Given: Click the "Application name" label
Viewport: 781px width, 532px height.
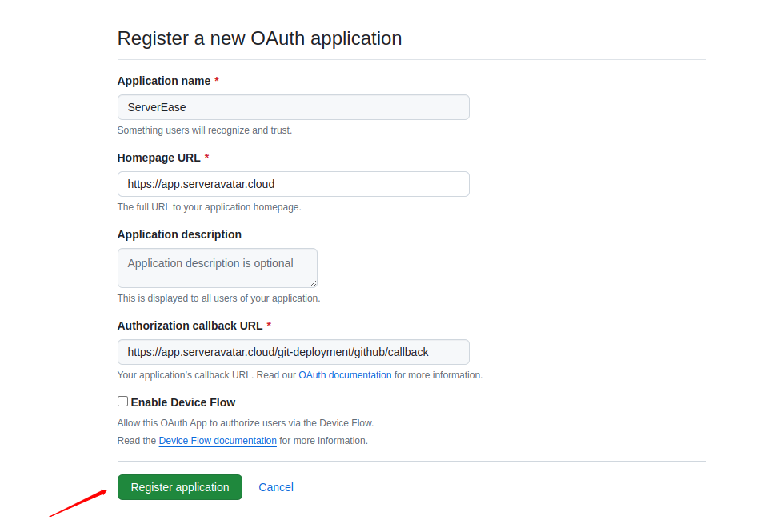Looking at the screenshot, I should click(164, 81).
